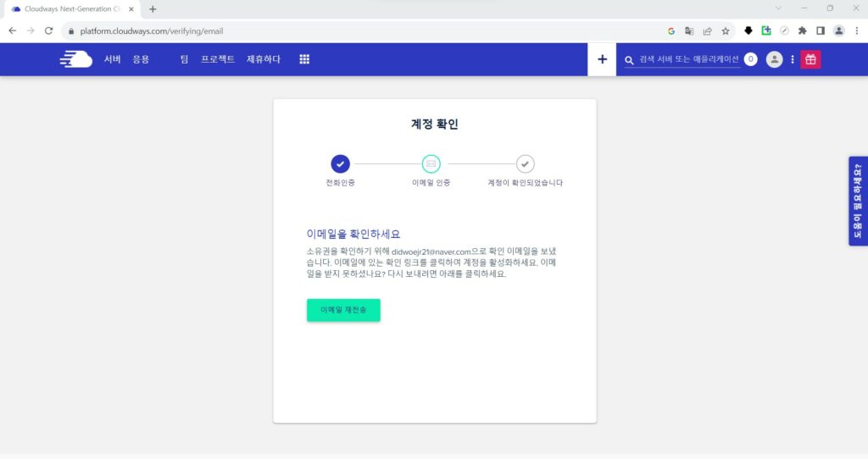868x459 pixels.
Task: Open the user account avatar menu
Action: (x=775, y=59)
